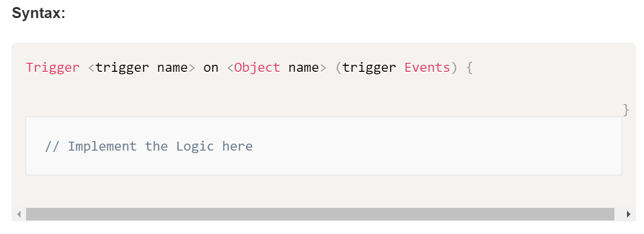Click the red Object keyword
The height and width of the screenshot is (234, 644).
[x=257, y=67]
